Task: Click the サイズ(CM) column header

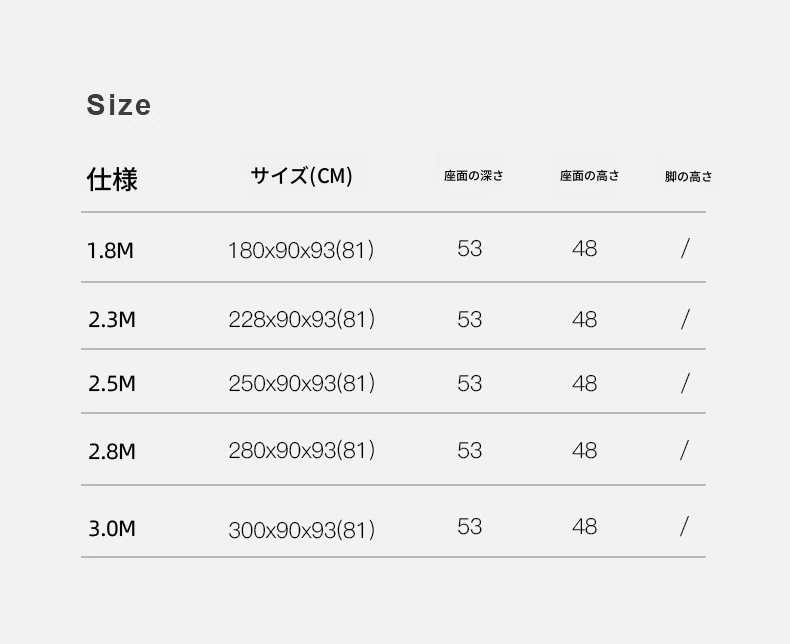Action: point(301,177)
